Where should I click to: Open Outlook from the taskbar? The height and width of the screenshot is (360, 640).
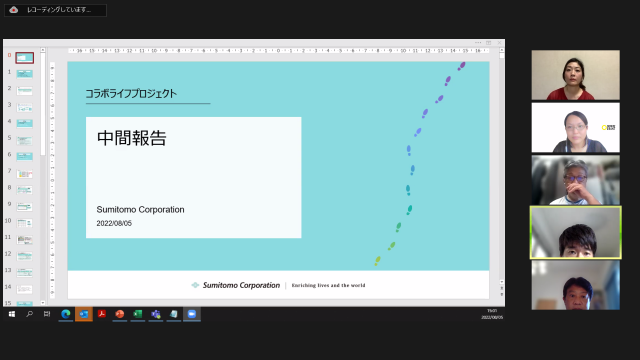click(x=84, y=314)
